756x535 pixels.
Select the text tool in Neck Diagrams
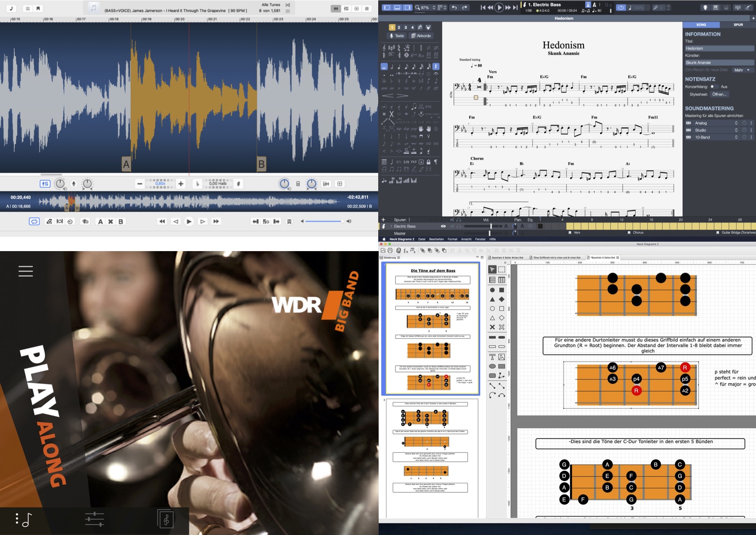[x=492, y=357]
